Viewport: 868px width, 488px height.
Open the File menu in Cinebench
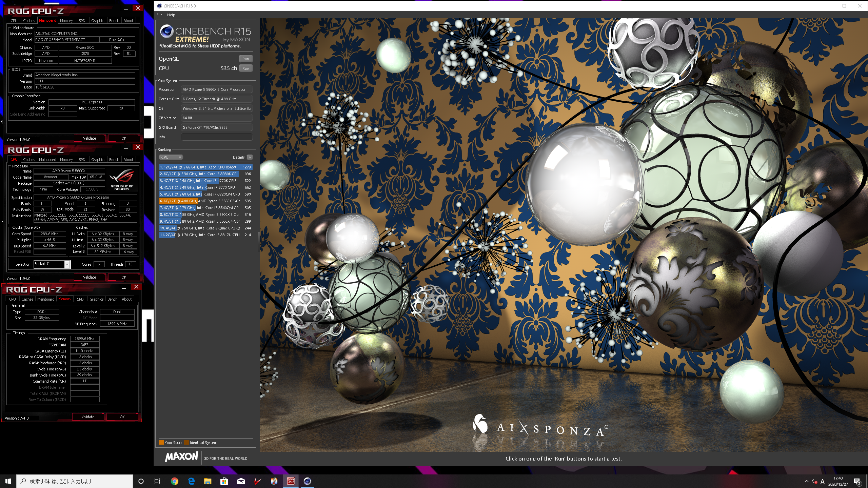[159, 15]
